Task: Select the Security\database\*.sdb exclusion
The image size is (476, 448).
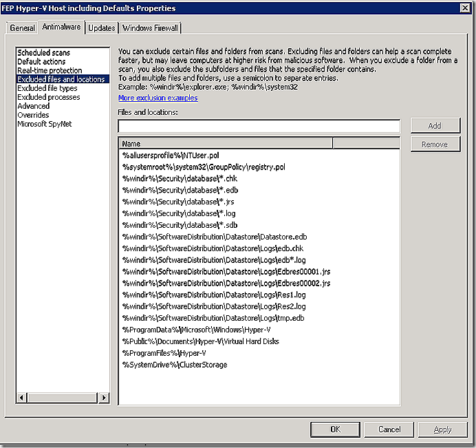Action: pos(180,225)
